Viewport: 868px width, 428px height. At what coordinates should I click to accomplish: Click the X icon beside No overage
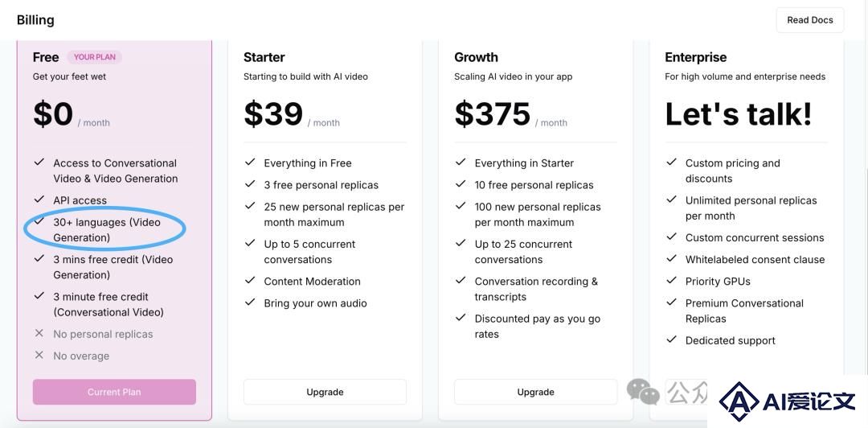click(39, 355)
